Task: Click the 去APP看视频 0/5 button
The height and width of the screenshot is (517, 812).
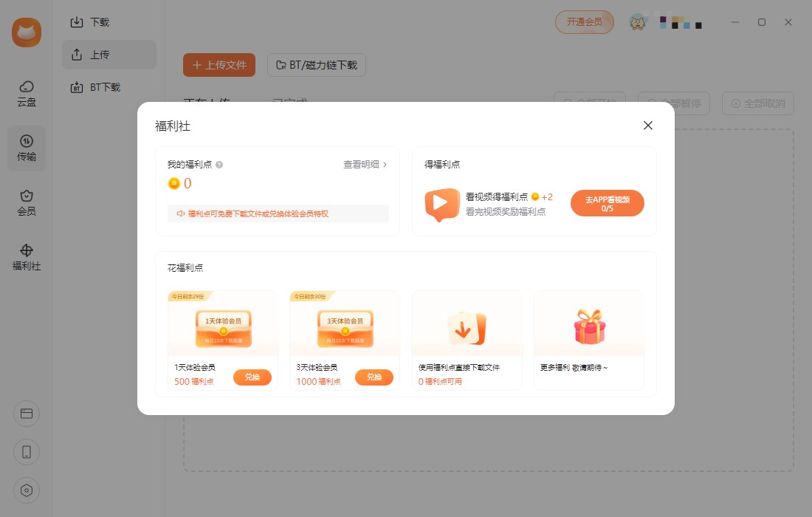Action: click(x=607, y=203)
